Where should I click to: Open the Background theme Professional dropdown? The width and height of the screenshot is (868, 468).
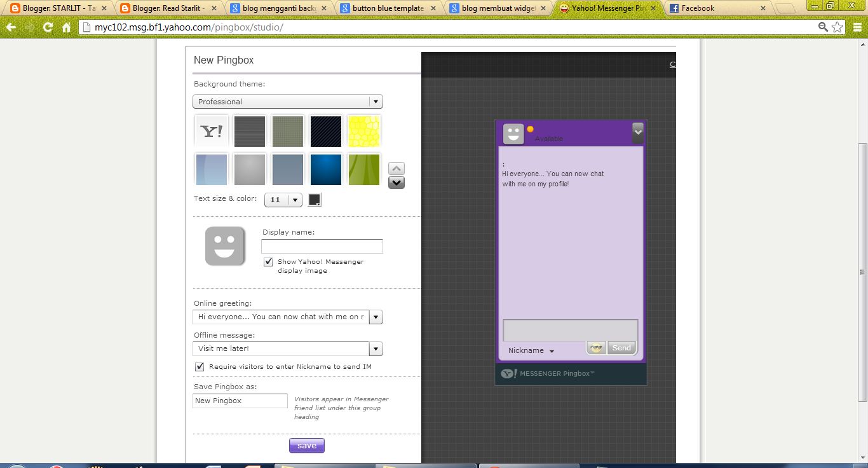(x=288, y=102)
